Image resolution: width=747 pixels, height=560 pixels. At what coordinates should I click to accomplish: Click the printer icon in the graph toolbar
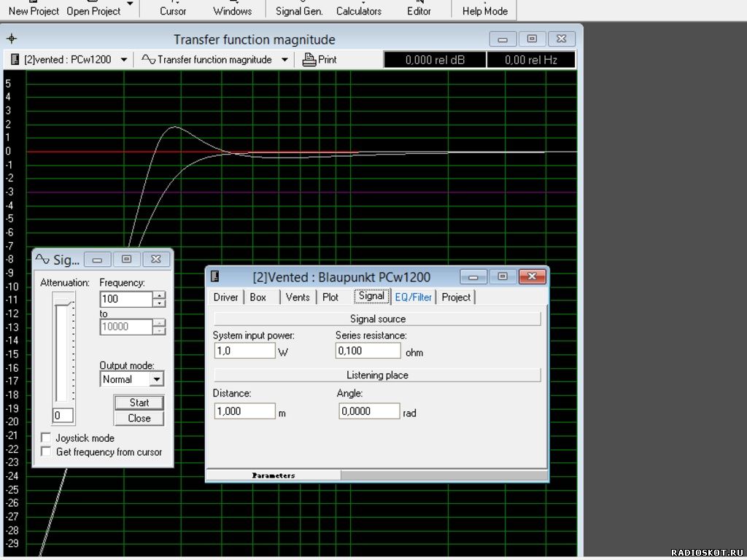309,60
